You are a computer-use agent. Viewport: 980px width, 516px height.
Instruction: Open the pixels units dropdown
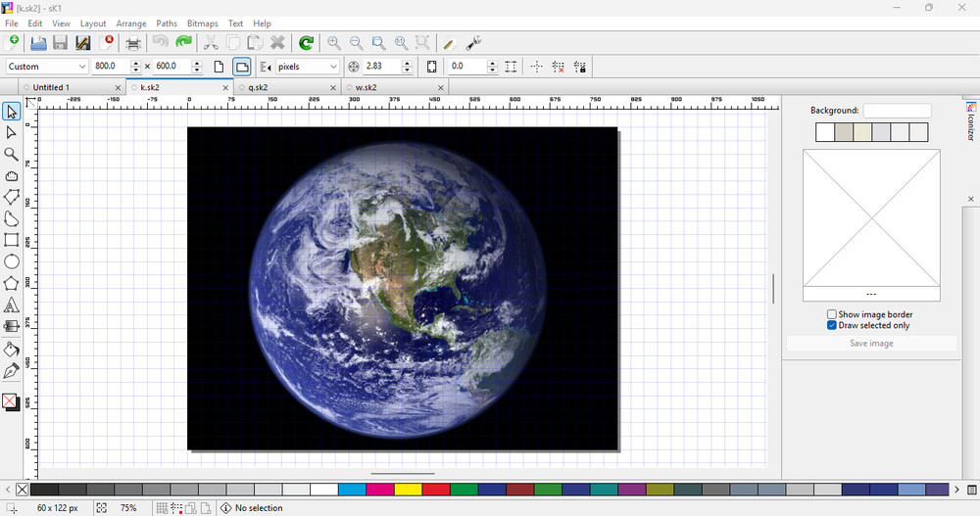[307, 67]
